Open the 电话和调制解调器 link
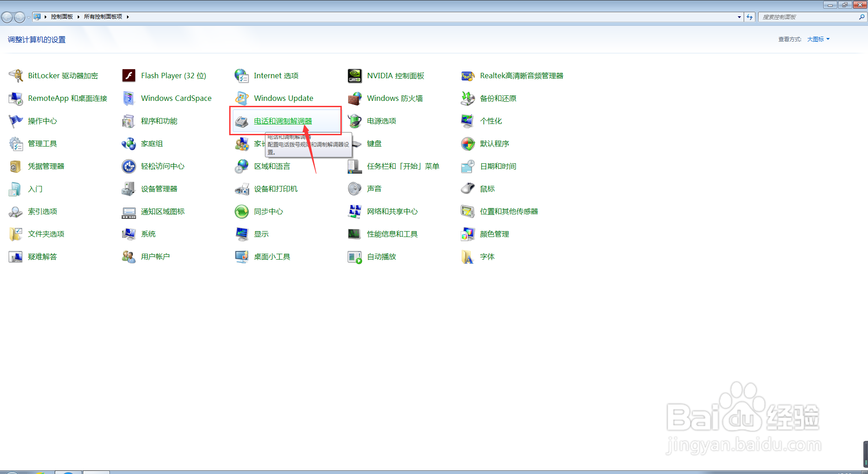 coord(283,121)
